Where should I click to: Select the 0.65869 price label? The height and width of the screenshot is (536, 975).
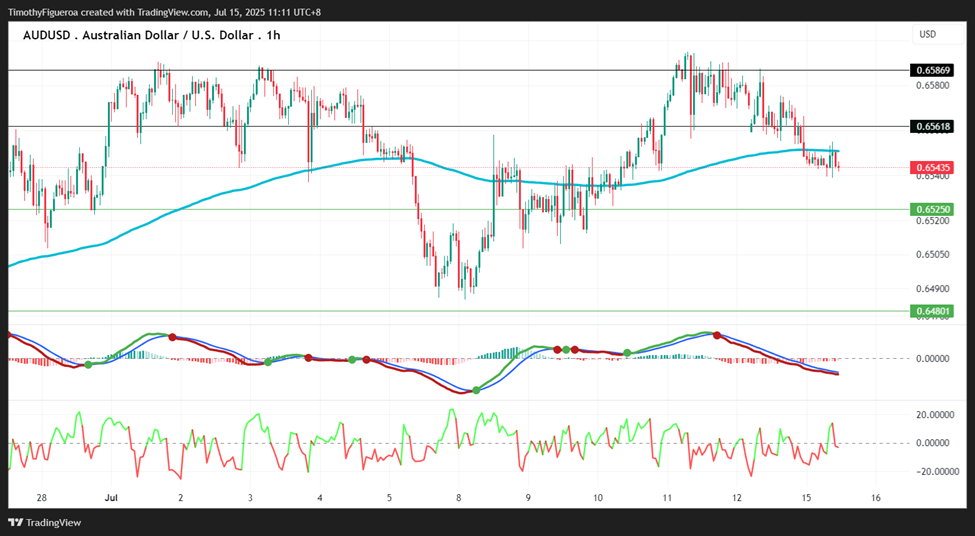[931, 70]
